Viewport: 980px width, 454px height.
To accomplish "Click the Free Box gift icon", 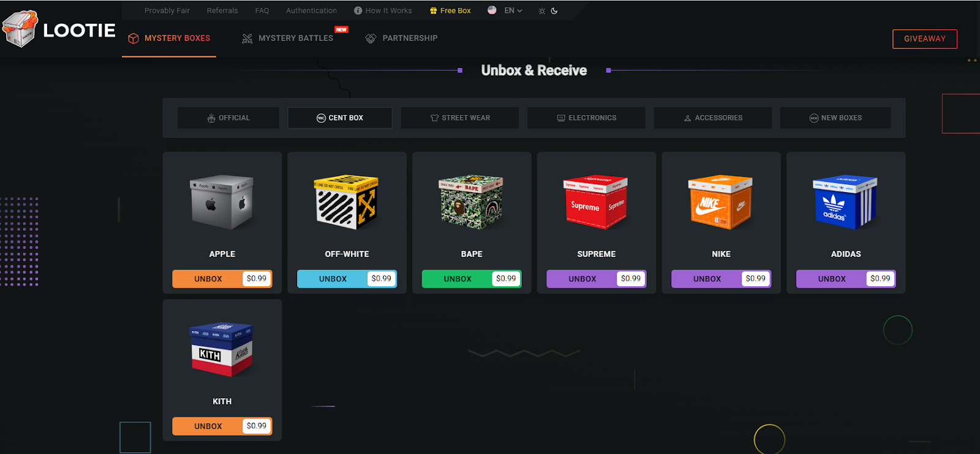I will [433, 10].
